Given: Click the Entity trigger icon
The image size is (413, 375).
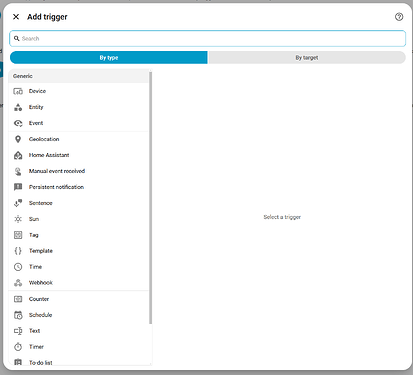Looking at the screenshot, I should [18, 107].
